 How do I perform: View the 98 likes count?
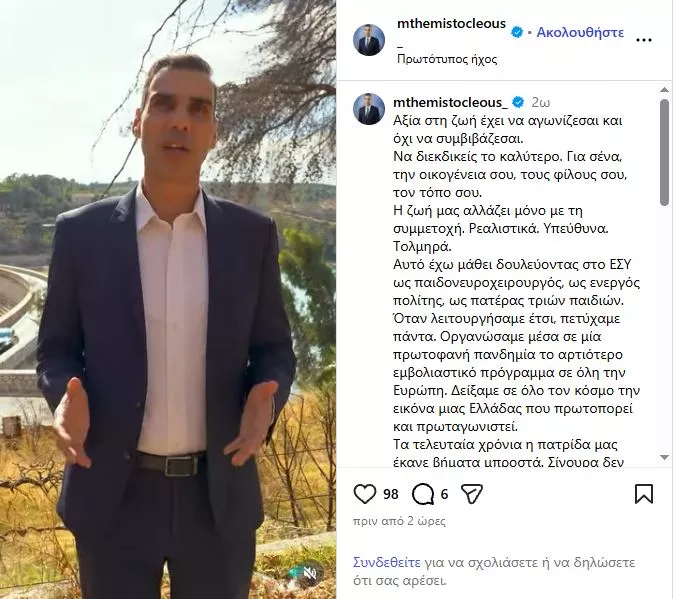[x=390, y=494]
